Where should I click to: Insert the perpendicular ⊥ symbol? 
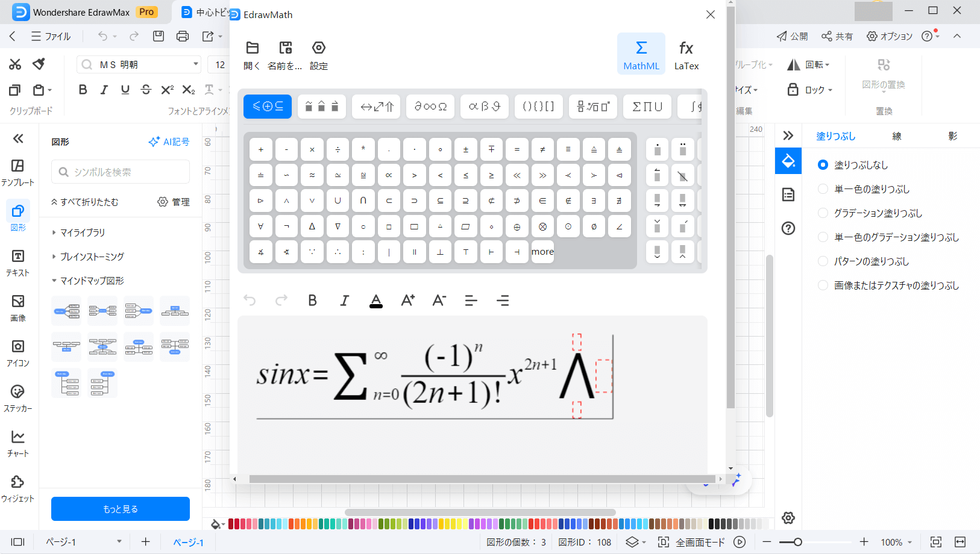[440, 252]
